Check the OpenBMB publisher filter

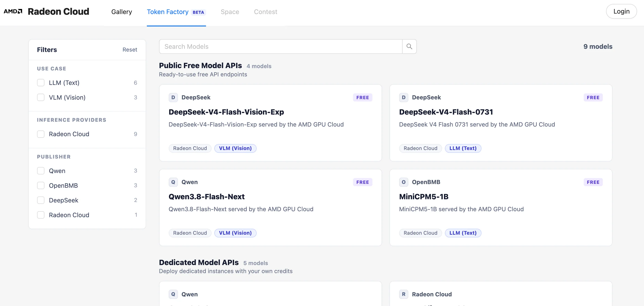point(41,186)
